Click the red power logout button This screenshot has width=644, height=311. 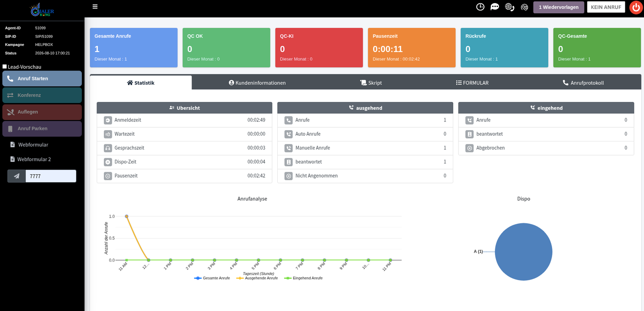(x=636, y=7)
